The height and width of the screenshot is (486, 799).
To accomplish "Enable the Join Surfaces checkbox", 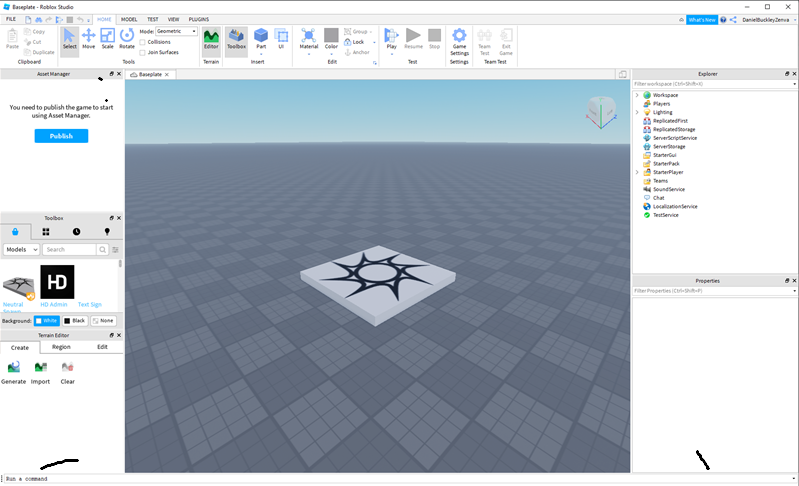I will coord(143,52).
